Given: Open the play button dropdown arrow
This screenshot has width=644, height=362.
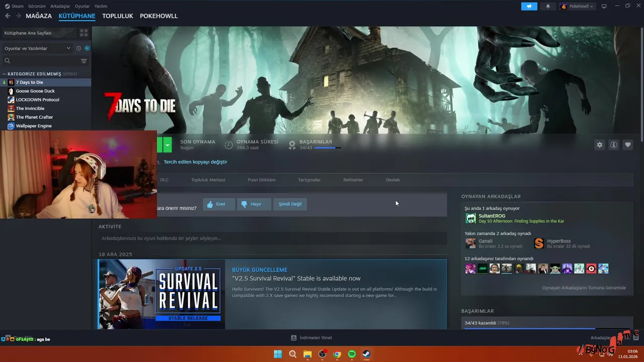Looking at the screenshot, I should [x=168, y=145].
